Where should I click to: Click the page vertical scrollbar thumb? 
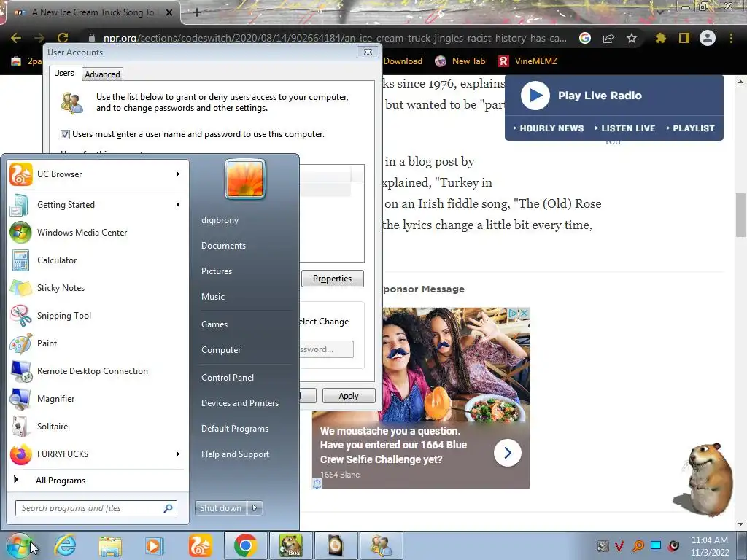[x=740, y=215]
